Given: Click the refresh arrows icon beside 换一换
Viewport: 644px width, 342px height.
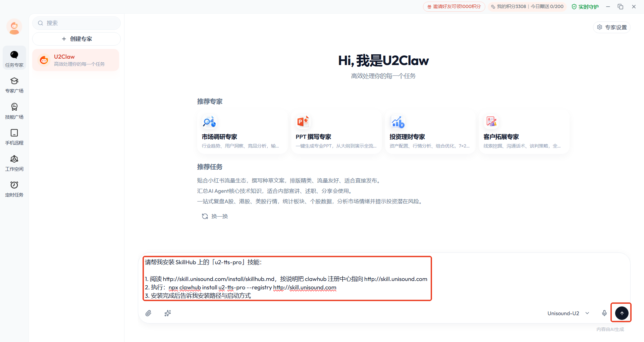Looking at the screenshot, I should pos(205,216).
